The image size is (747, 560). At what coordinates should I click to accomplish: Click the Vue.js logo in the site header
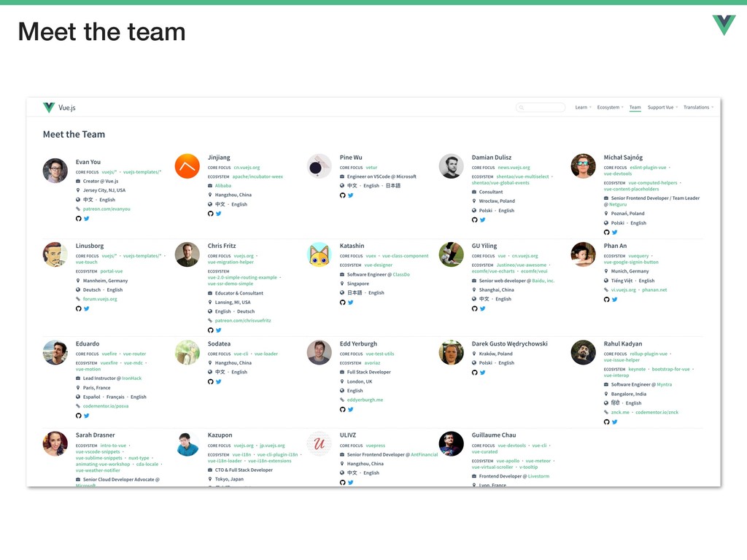(x=59, y=108)
